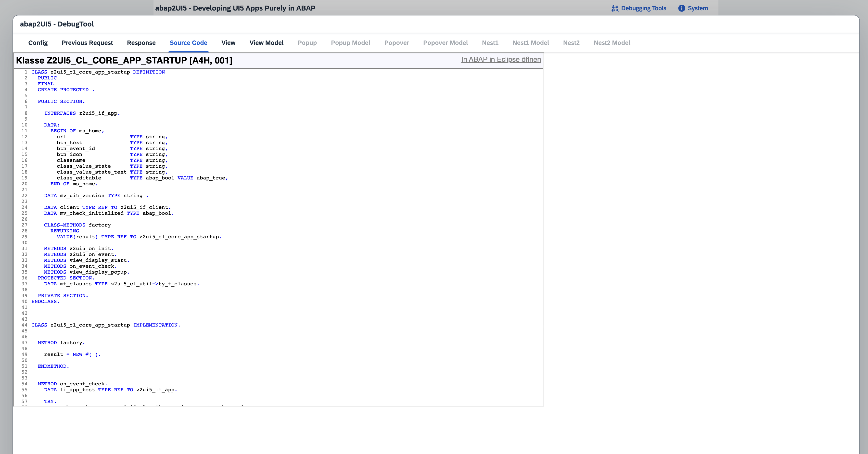The image size is (868, 454).
Task: Open the Nest1 Model tab
Action: click(531, 43)
